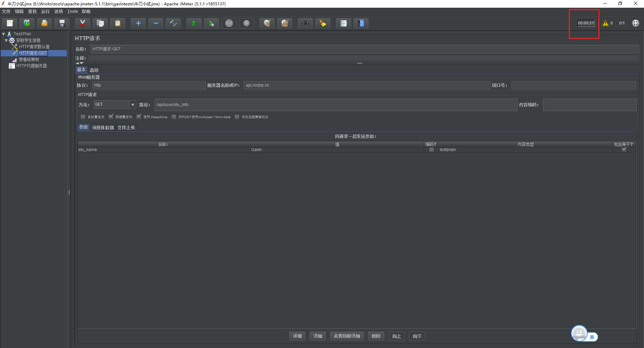Click the server name field api.nnzhp.cn
Image resolution: width=644 pixels, height=348 pixels.
coord(367,85)
